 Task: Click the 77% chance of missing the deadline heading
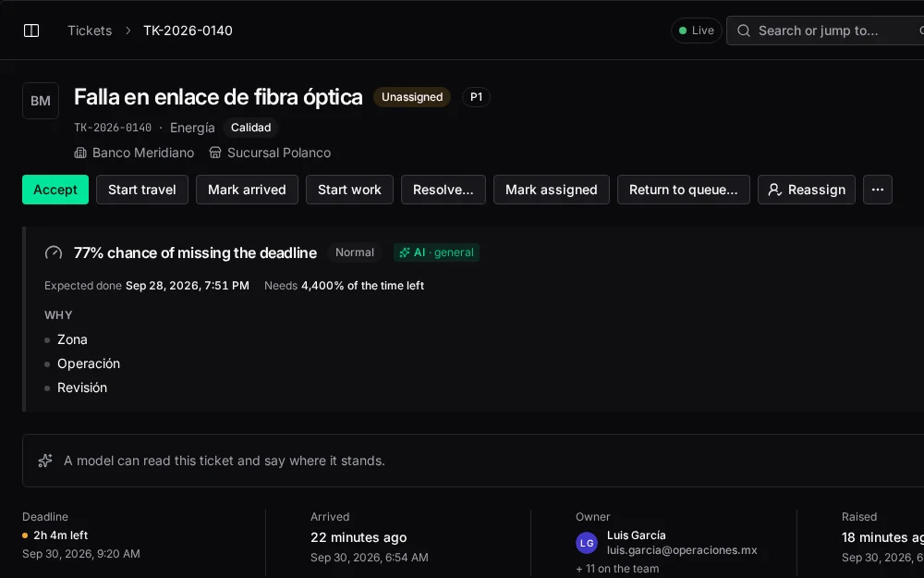(195, 253)
